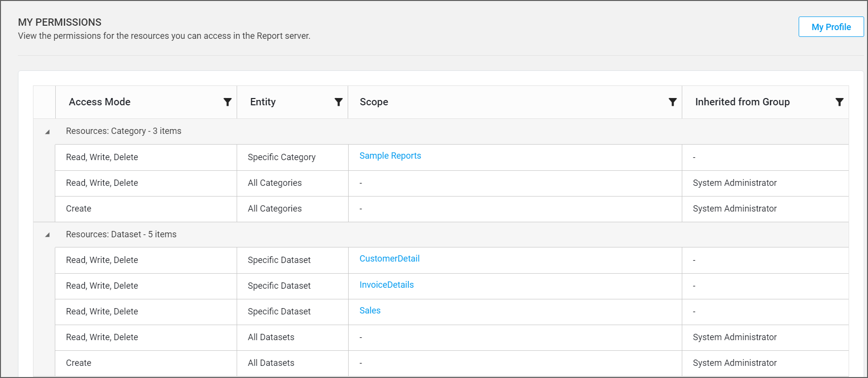Image resolution: width=868 pixels, height=378 pixels.
Task: Open the Access Mode column filter
Action: [x=227, y=102]
